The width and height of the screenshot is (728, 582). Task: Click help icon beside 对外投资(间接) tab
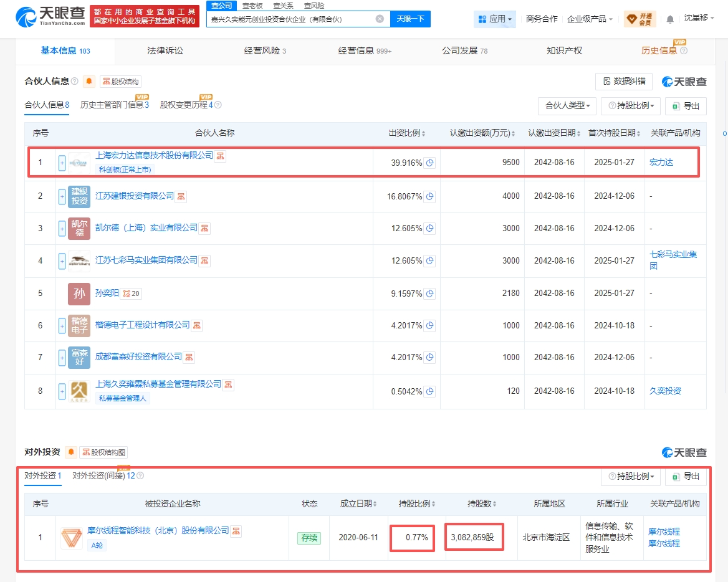[x=140, y=475]
